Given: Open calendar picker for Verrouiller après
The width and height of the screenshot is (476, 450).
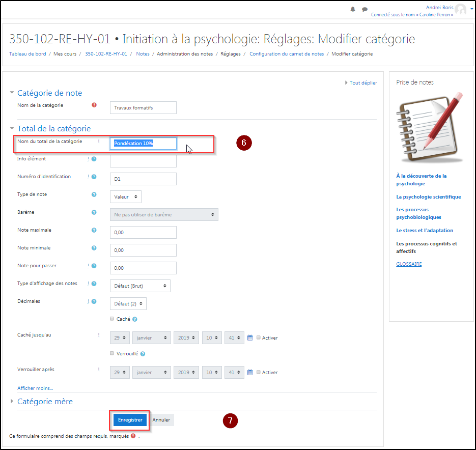Looking at the screenshot, I should click(x=250, y=372).
